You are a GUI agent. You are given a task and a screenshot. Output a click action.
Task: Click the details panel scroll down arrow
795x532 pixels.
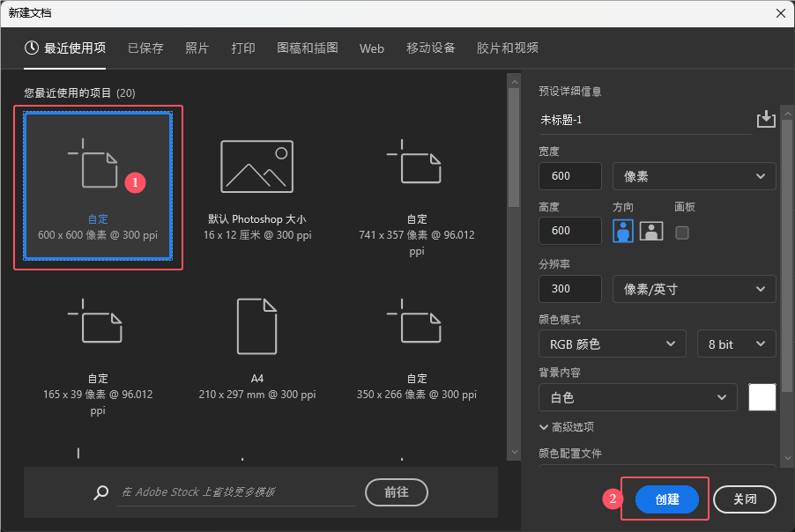[787, 458]
